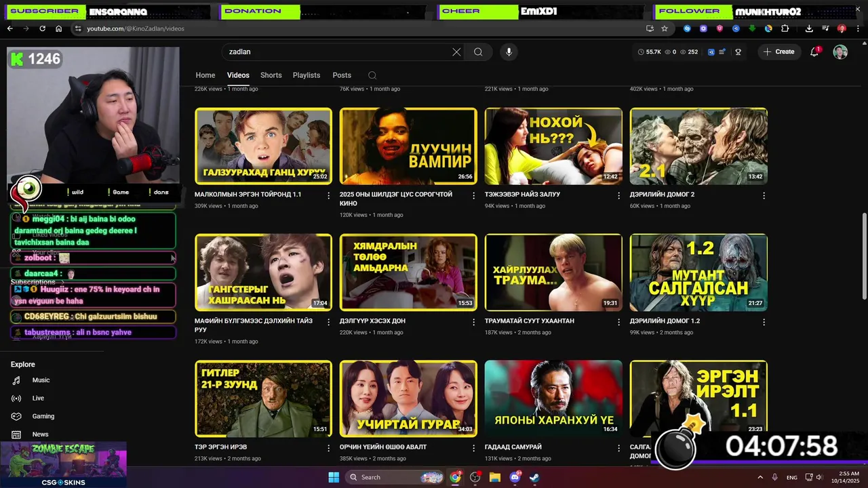Viewport: 868px width, 488px height.
Task: Open the Chrome three-dot menu
Action: [858, 28]
